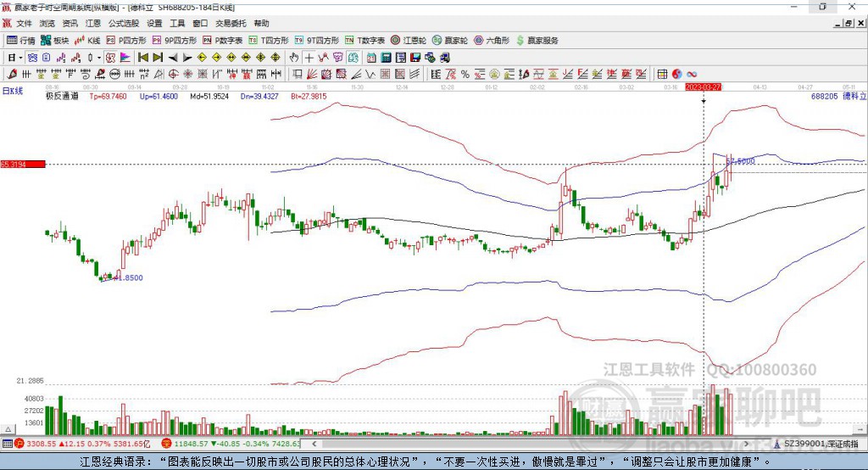Click the 日K线 chart label

pyautogui.click(x=12, y=92)
